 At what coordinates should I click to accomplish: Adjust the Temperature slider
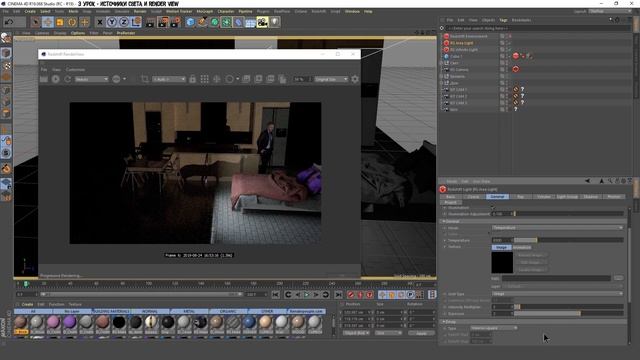569,240
